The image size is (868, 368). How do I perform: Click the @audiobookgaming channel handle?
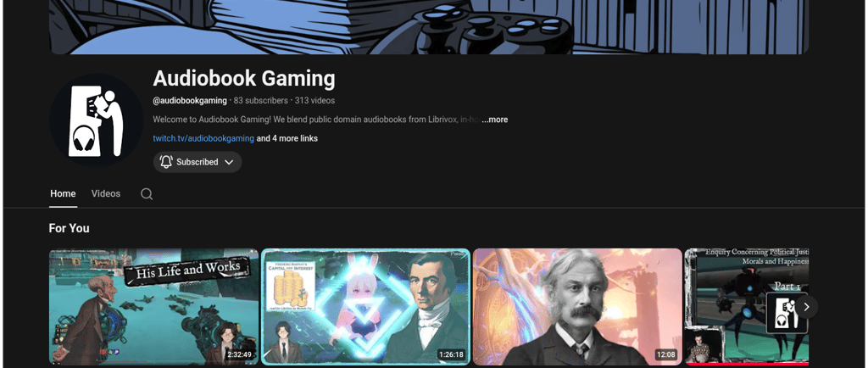(x=190, y=101)
